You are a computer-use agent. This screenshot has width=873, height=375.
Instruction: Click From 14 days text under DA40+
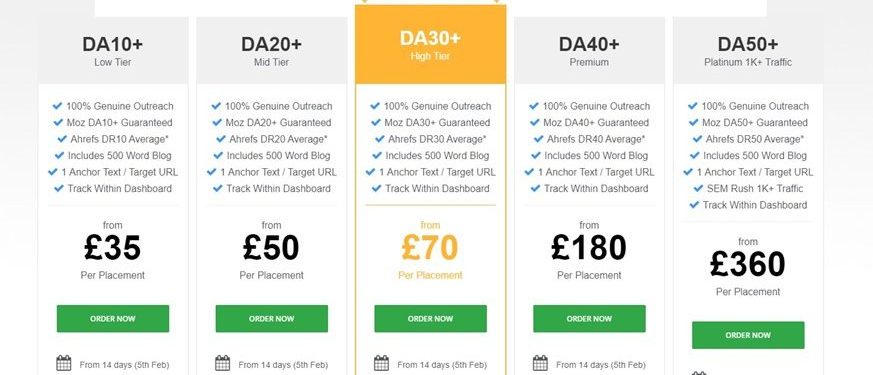[601, 366]
